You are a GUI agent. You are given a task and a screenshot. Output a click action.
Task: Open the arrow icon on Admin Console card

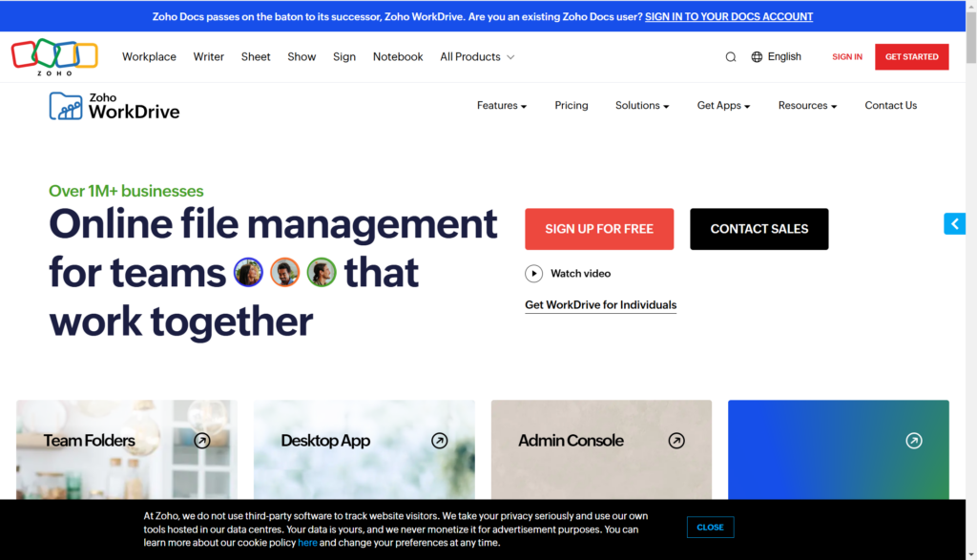[x=676, y=441]
